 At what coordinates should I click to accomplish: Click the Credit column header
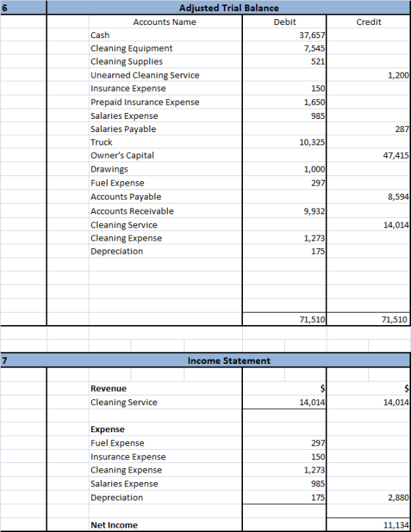point(368,22)
